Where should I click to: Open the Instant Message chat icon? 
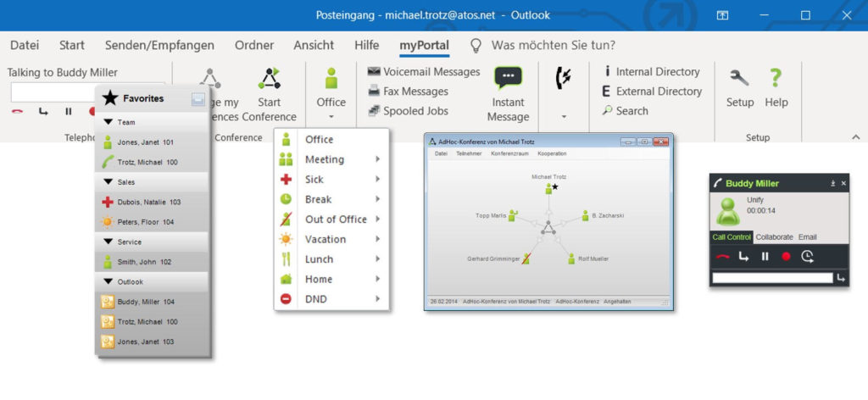pos(508,79)
